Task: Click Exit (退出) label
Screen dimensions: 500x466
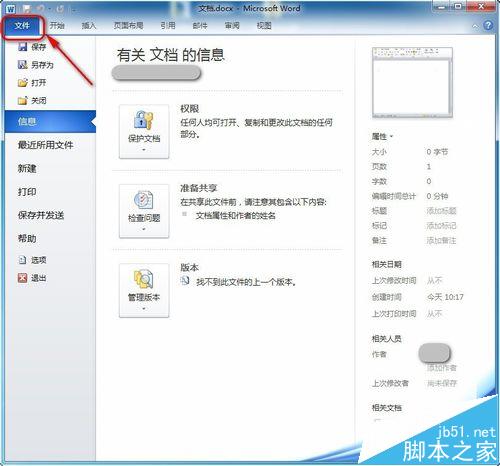Action: click(39, 278)
